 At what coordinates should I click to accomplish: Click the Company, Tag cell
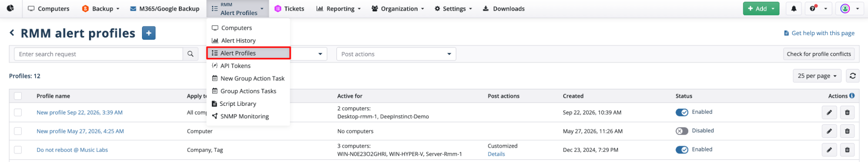pyautogui.click(x=205, y=150)
